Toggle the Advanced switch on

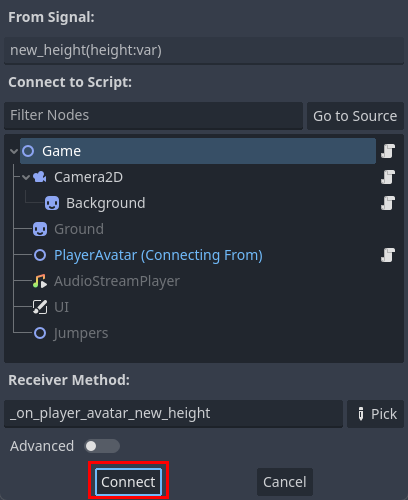click(x=102, y=446)
